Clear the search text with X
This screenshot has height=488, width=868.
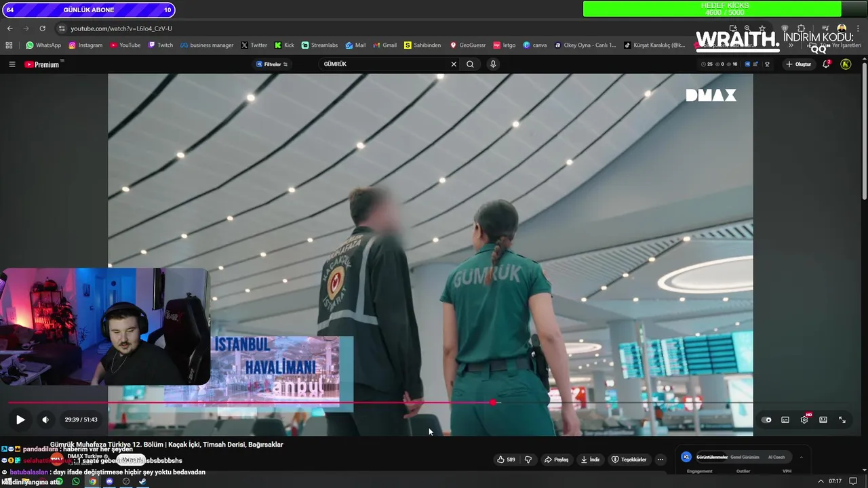coord(454,64)
